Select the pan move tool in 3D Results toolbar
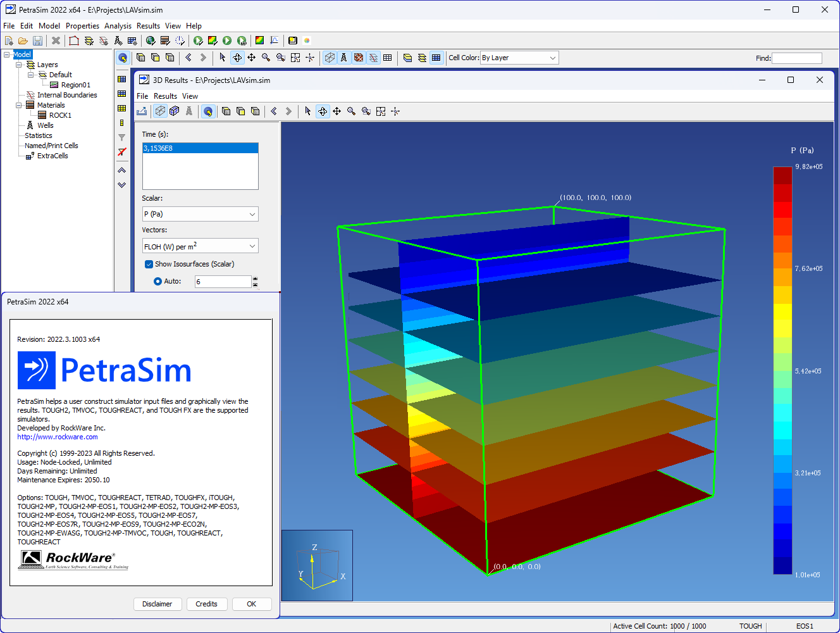The image size is (840, 633). [337, 111]
